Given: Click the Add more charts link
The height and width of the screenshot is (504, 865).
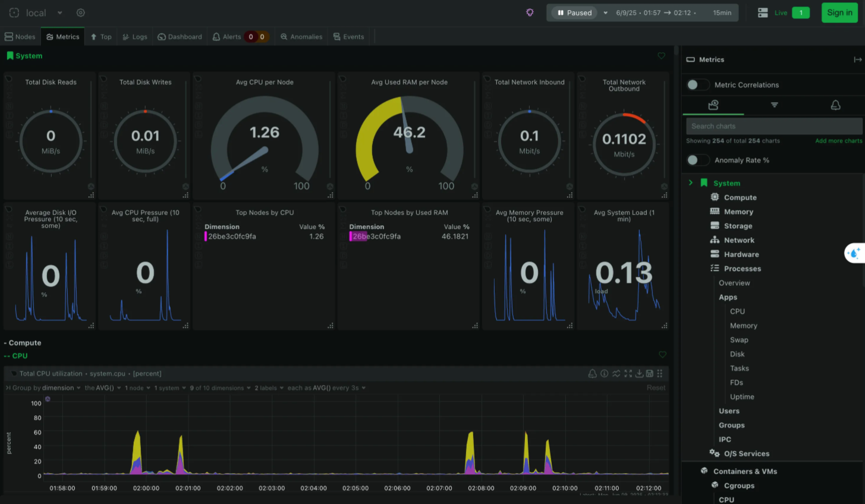Looking at the screenshot, I should pyautogui.click(x=838, y=141).
